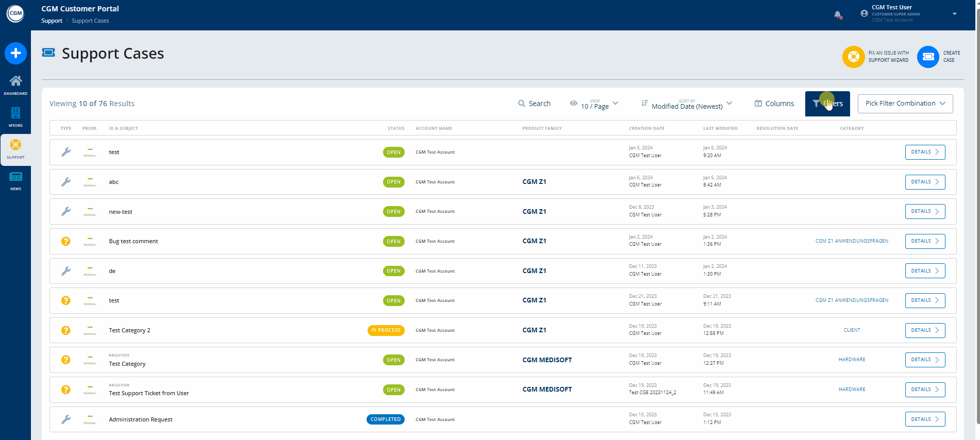Open Details for the 'abc' case
This screenshot has height=440, width=980.
pyautogui.click(x=925, y=182)
